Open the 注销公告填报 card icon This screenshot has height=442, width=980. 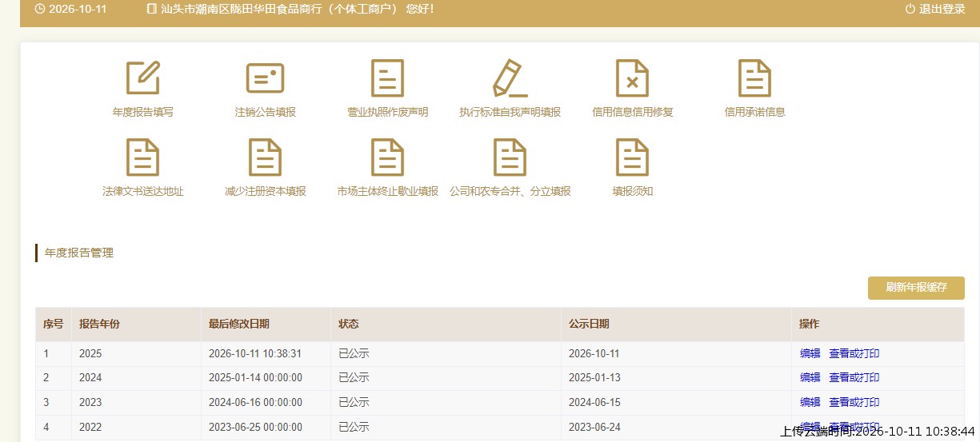tap(266, 78)
